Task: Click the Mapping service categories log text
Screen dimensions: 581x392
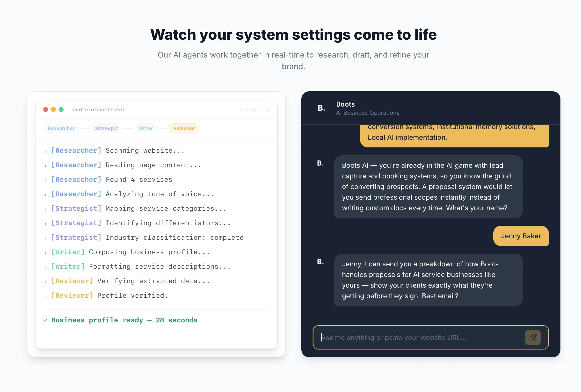Action: click(x=166, y=209)
